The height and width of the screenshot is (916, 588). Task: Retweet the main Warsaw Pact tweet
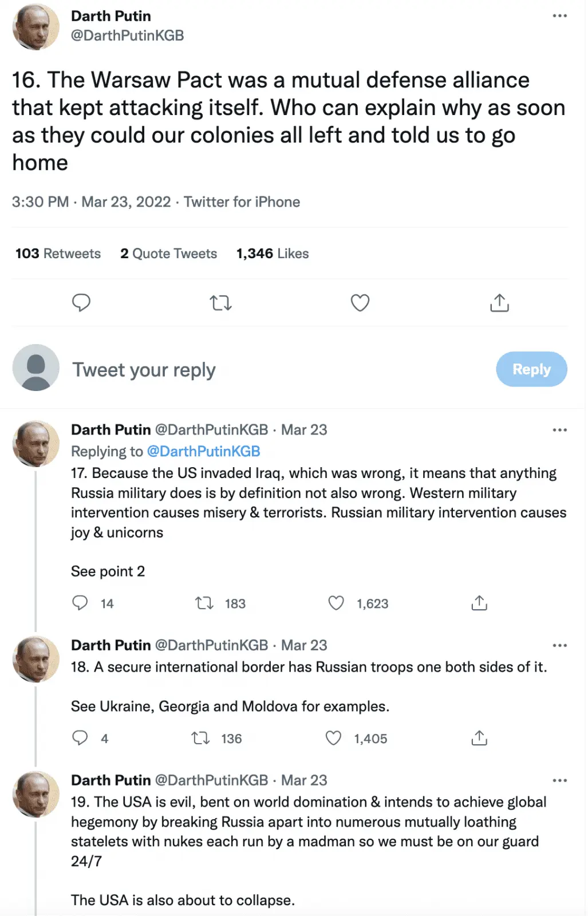220,303
